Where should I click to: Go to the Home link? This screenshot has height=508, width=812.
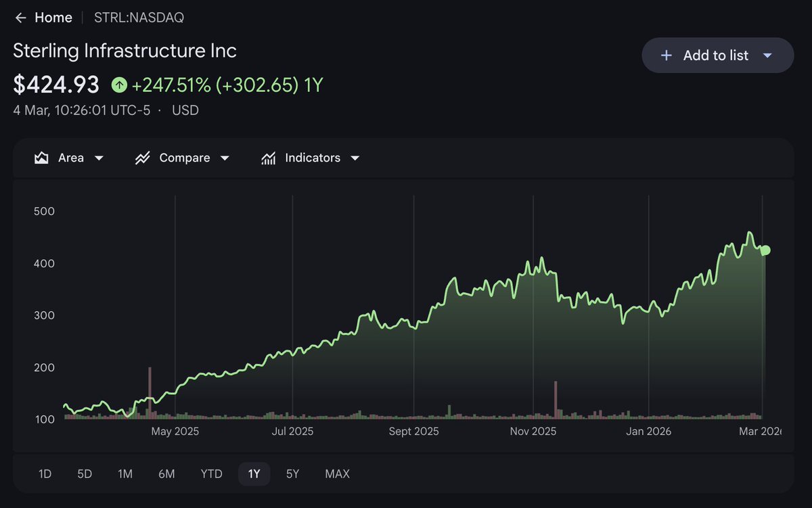point(53,18)
